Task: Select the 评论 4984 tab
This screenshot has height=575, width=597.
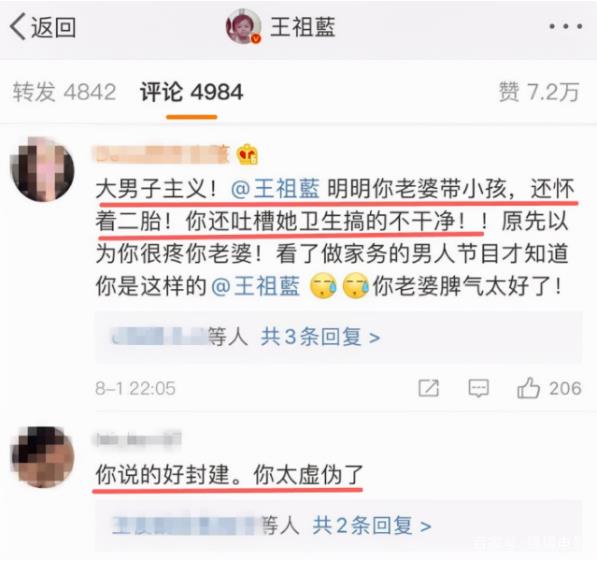Action: 192,92
